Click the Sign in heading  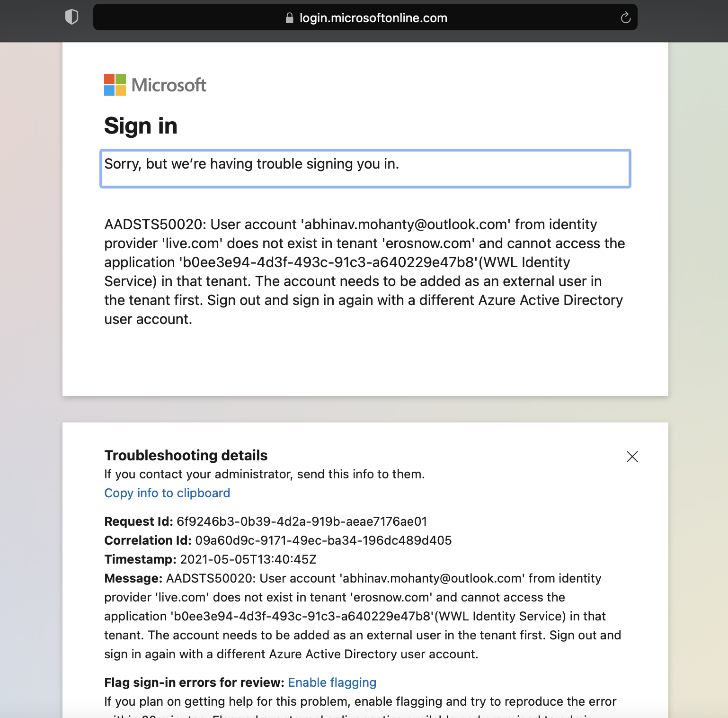coord(141,126)
